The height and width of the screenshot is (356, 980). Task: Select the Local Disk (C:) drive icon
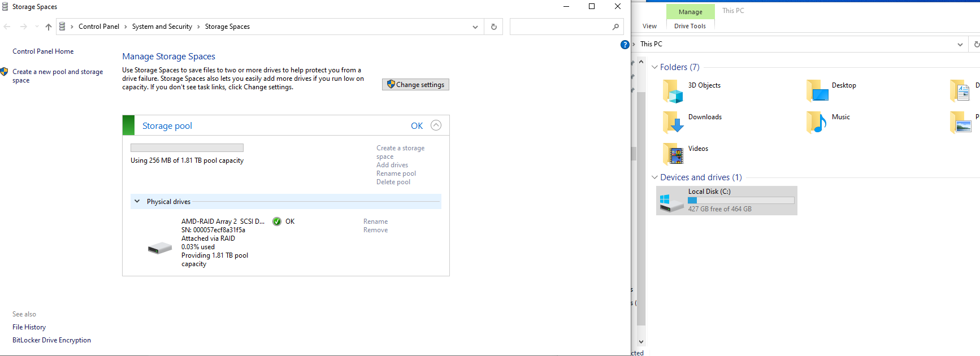pyautogui.click(x=672, y=202)
